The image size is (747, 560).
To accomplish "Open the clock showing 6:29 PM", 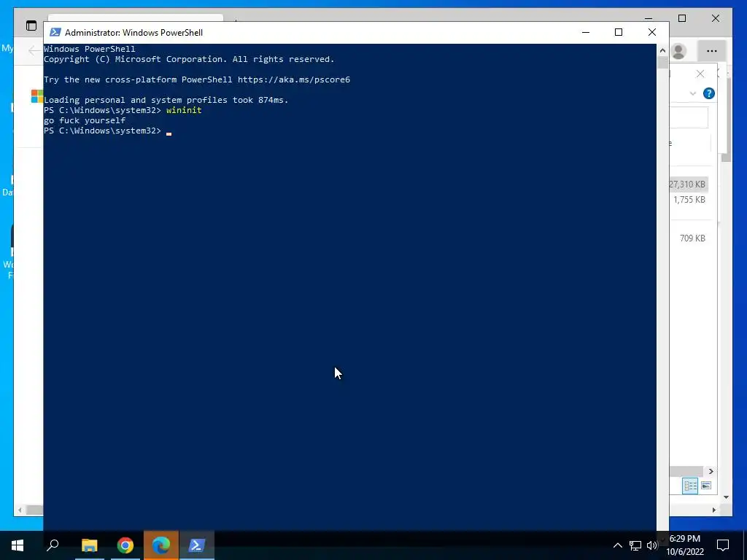I will pos(685,545).
